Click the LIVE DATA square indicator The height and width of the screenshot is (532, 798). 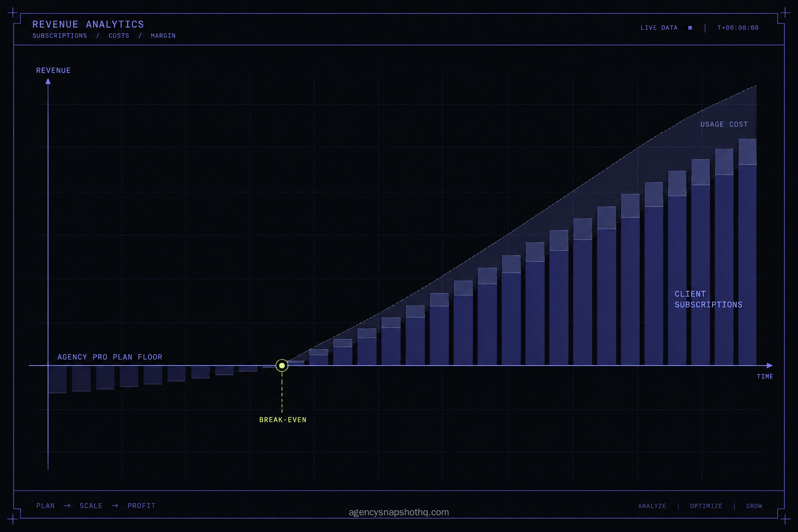(x=690, y=28)
